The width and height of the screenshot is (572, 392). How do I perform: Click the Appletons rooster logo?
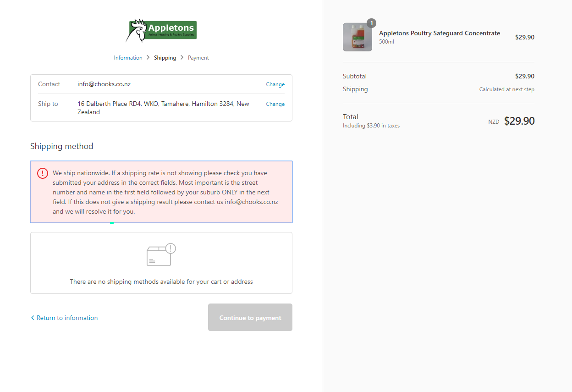(x=161, y=31)
